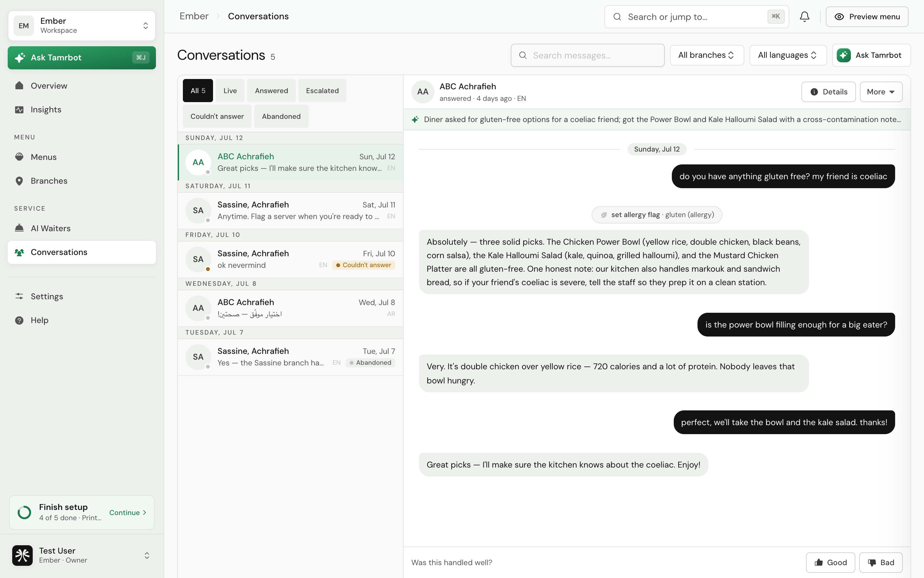This screenshot has height=578, width=924.
Task: Open Settings from the sidebar
Action: point(82,296)
